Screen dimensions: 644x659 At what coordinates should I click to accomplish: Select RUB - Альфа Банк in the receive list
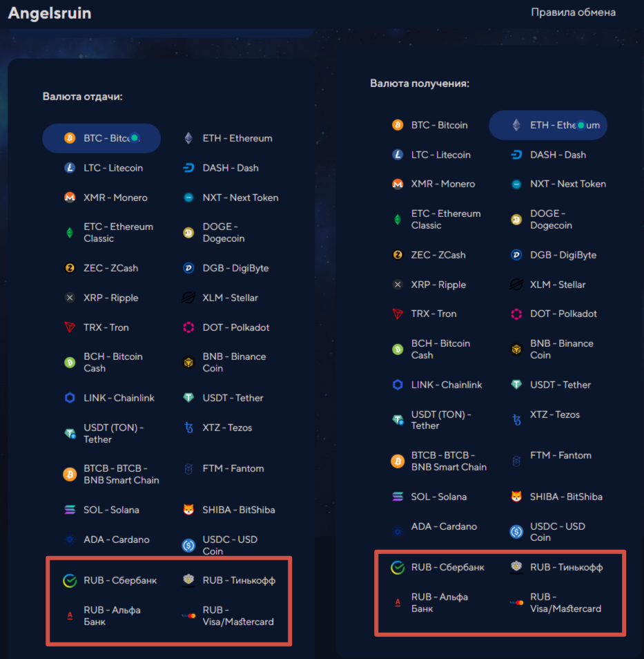point(431,602)
